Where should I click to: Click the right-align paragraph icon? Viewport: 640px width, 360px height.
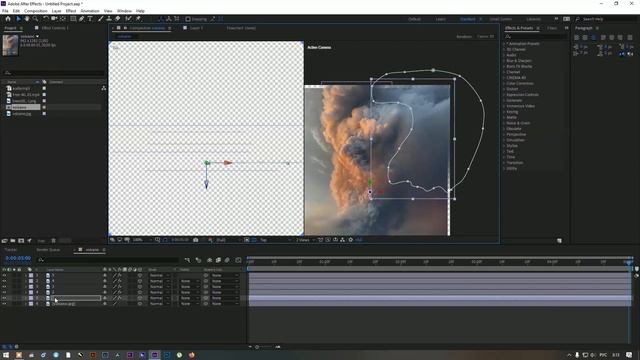click(x=593, y=38)
